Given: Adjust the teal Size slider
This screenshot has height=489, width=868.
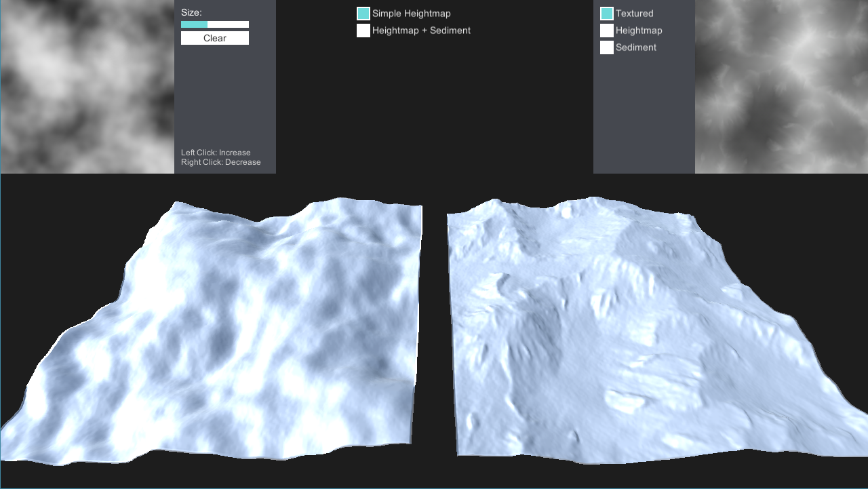Looking at the screenshot, I should pyautogui.click(x=193, y=24).
